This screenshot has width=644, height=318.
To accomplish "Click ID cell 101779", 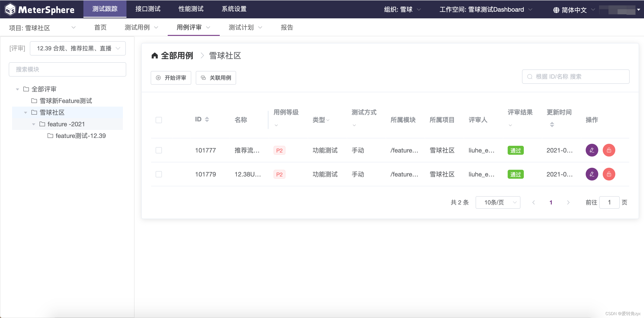I will (205, 174).
